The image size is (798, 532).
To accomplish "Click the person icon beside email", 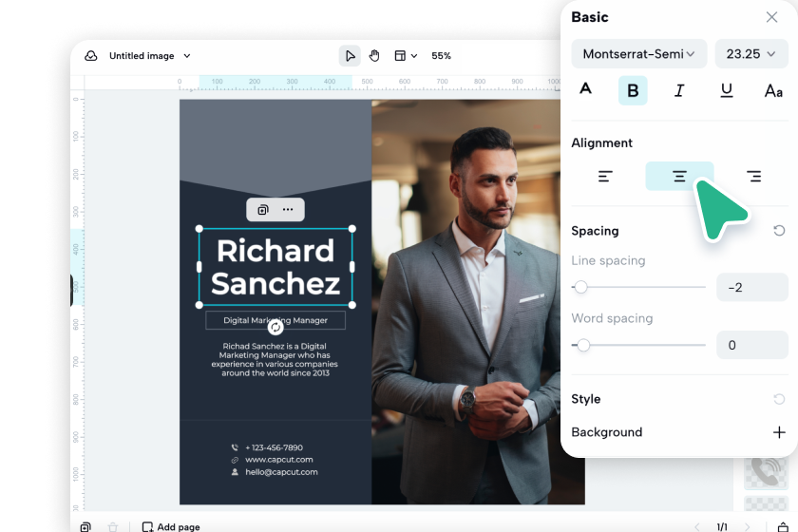I will click(x=235, y=472).
